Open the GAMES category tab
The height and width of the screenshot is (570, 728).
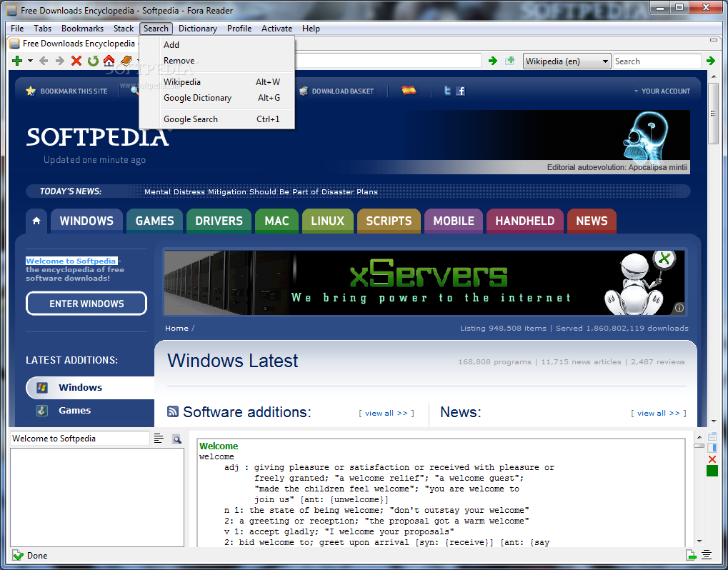coord(154,221)
